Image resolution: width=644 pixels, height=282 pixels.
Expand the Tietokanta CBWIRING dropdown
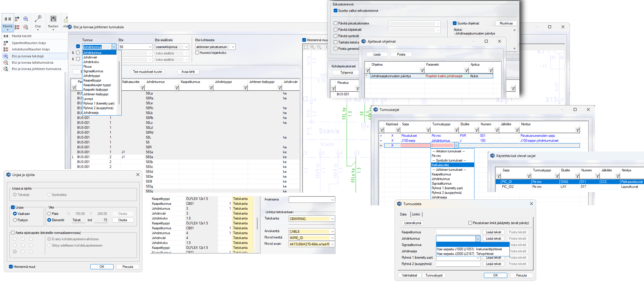pos(332,219)
